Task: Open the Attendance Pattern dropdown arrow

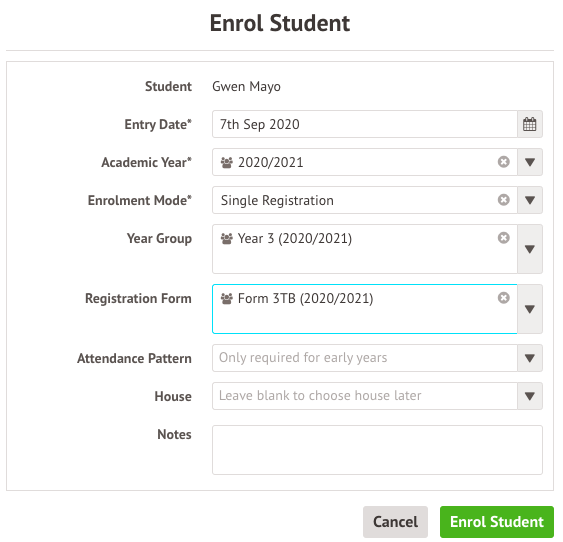Action: tap(530, 358)
